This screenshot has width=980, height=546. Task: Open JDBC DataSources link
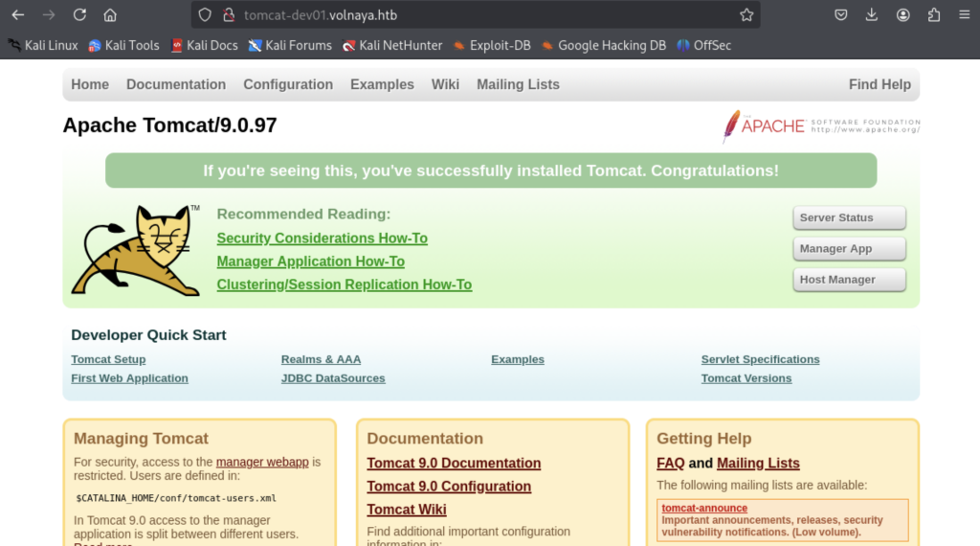pos(333,378)
